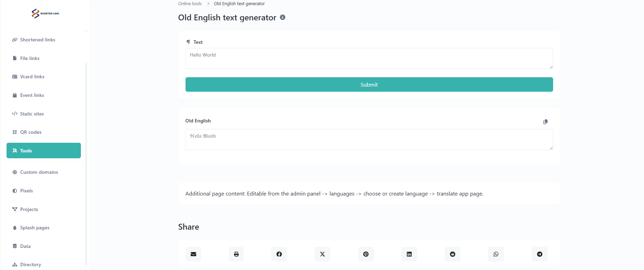Click the Shorter Link logo

click(x=45, y=13)
